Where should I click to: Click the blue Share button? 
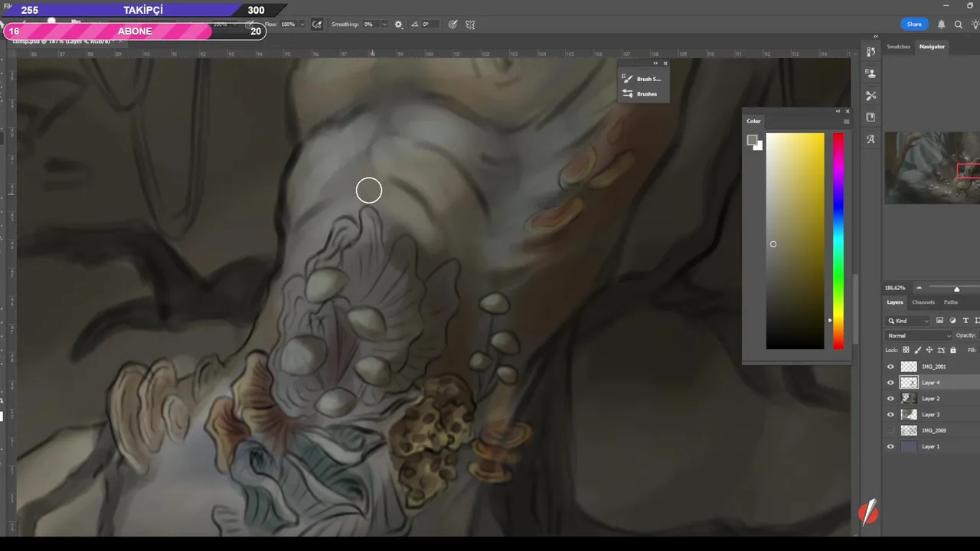(x=914, y=24)
